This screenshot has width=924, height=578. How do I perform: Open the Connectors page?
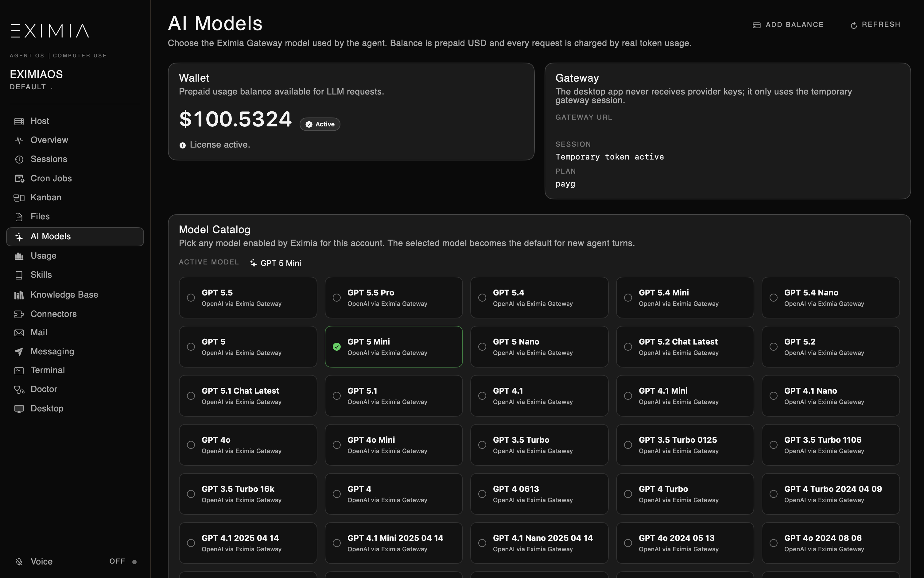75,314
